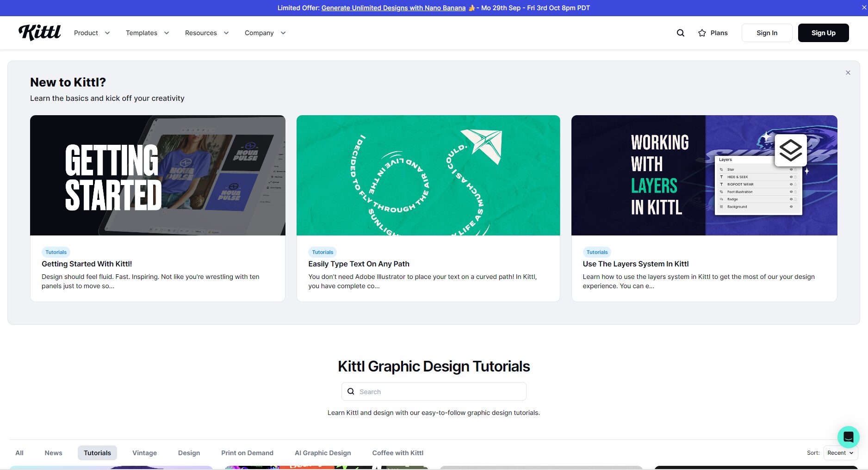Image resolution: width=868 pixels, height=470 pixels.
Task: Click the Getting Started thumbnail image
Action: tap(158, 175)
